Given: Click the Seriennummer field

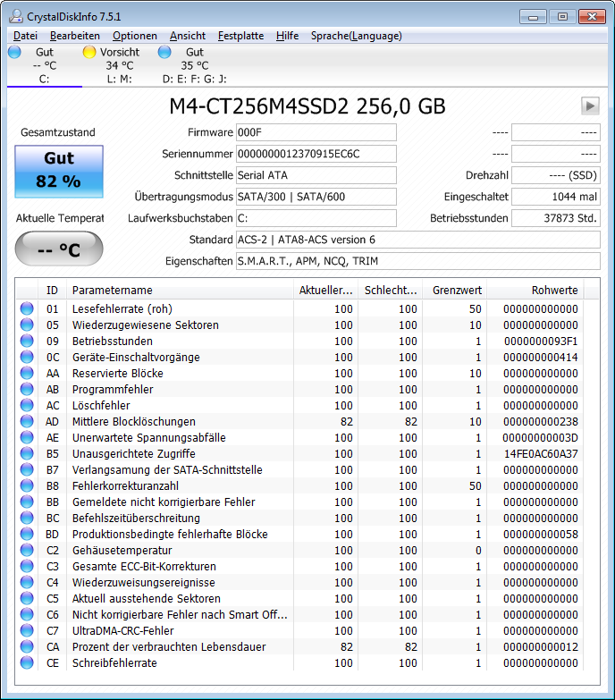Looking at the screenshot, I should [316, 154].
